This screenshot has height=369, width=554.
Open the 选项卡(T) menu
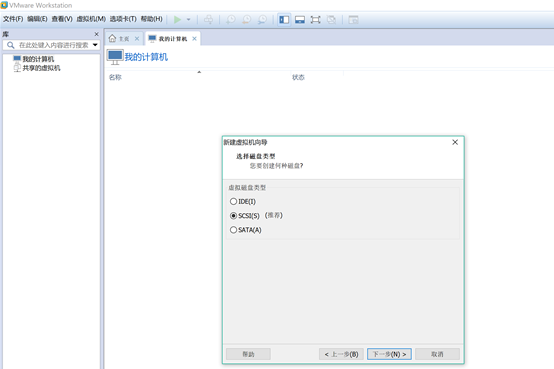point(123,19)
